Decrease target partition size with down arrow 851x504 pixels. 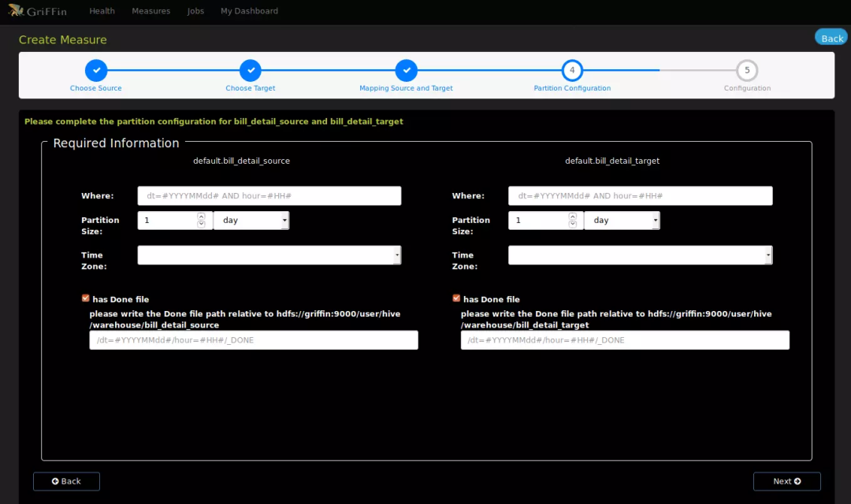[x=572, y=224]
